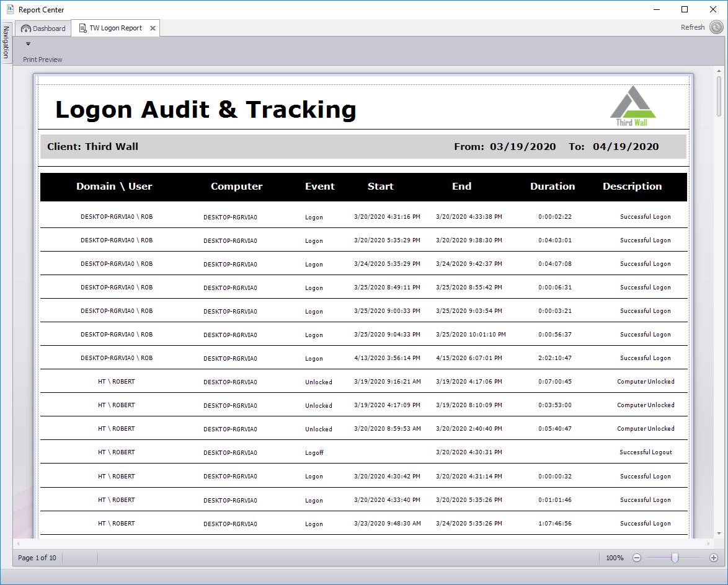Click start time 4/13/2020 3:56:14 PM

tap(387, 358)
